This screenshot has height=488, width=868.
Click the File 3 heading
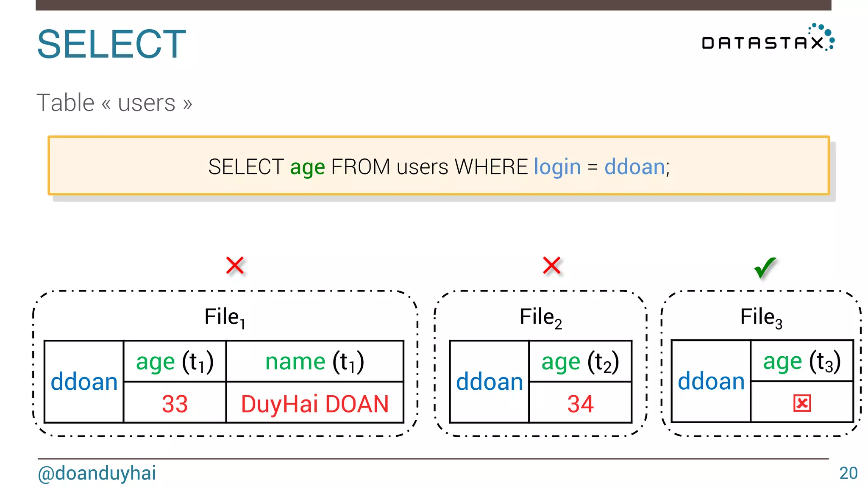click(x=761, y=317)
